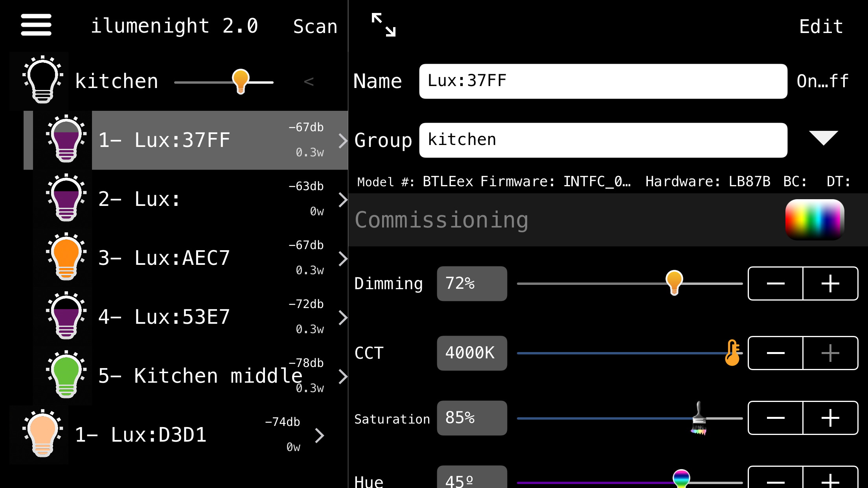Viewport: 868px width, 488px height.
Task: Click the Dimming slider bulb handle
Action: [x=674, y=283]
